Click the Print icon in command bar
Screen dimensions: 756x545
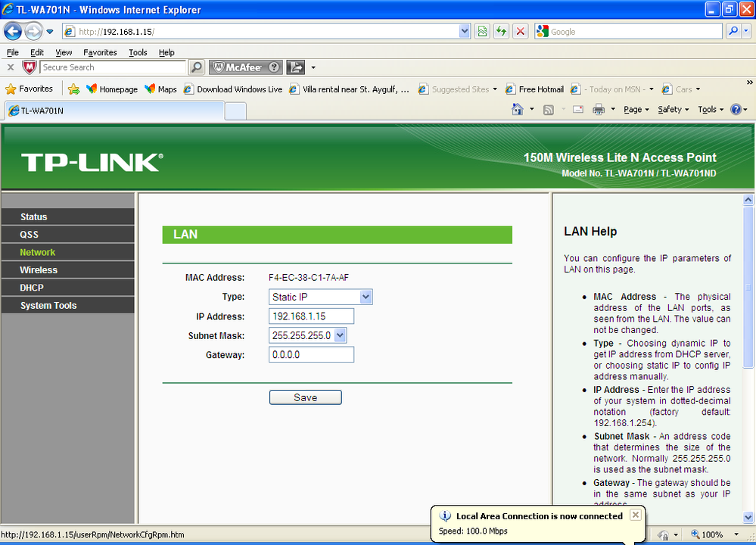point(599,110)
